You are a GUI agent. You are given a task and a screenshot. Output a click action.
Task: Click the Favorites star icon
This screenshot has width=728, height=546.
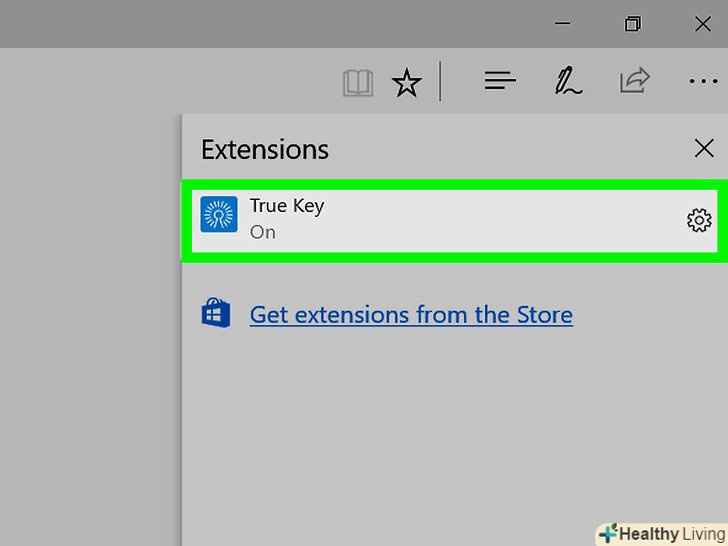click(406, 82)
